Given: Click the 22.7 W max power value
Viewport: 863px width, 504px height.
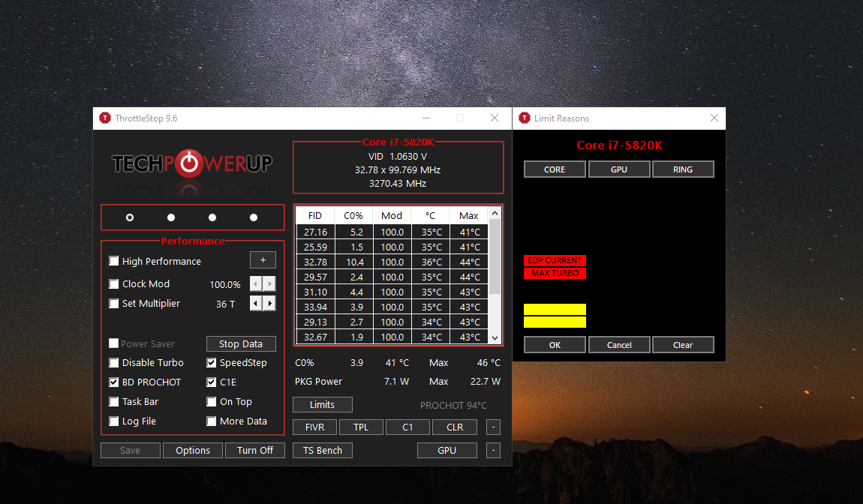Looking at the screenshot, I should pos(486,381).
